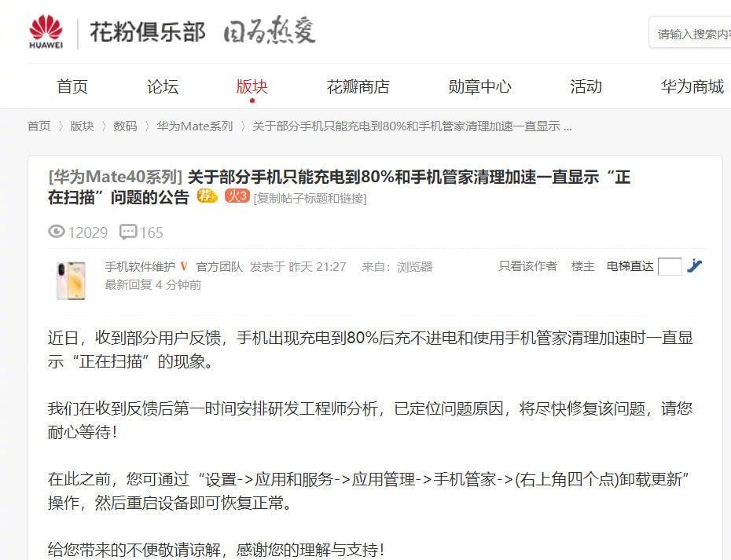This screenshot has width=731, height=560.
Task: Click the verified V badge beside 手机软件维护
Action: click(184, 266)
